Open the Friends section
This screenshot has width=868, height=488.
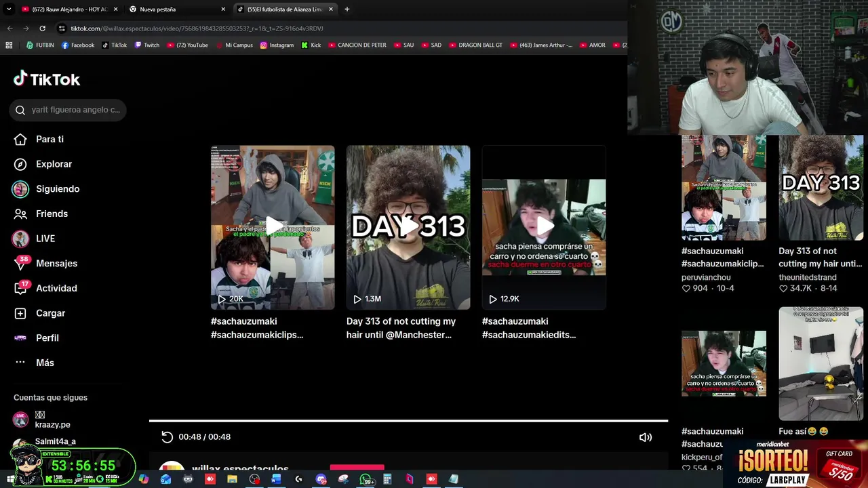pyautogui.click(x=41, y=213)
